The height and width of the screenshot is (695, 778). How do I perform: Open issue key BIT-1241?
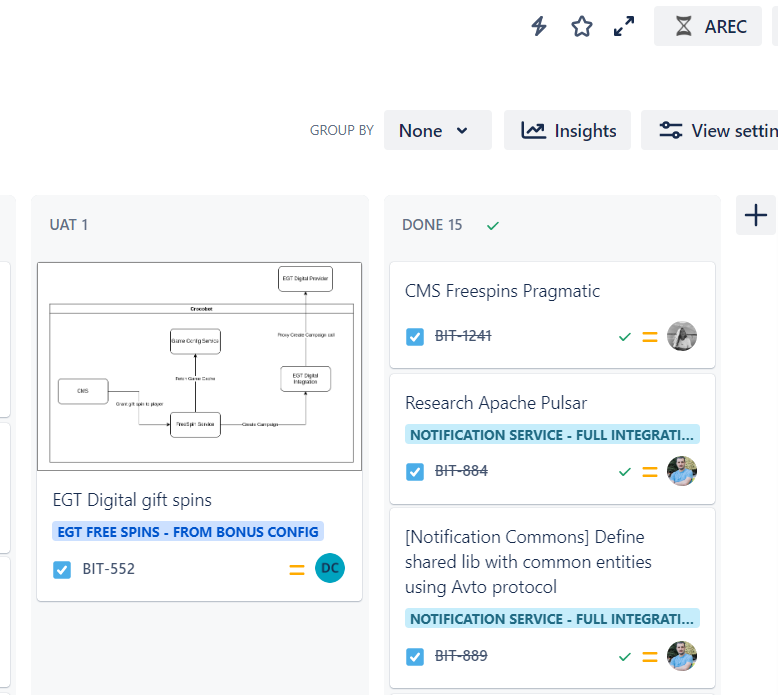(463, 336)
